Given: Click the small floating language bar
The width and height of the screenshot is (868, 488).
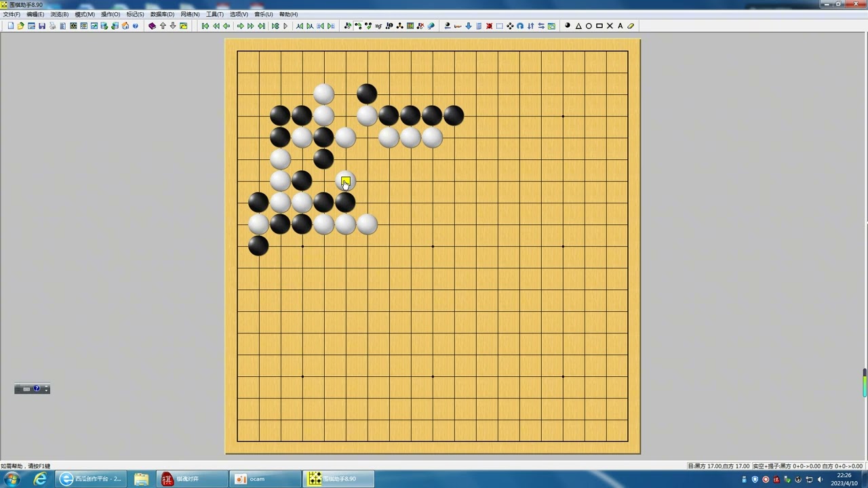Looking at the screenshot, I should tap(32, 389).
